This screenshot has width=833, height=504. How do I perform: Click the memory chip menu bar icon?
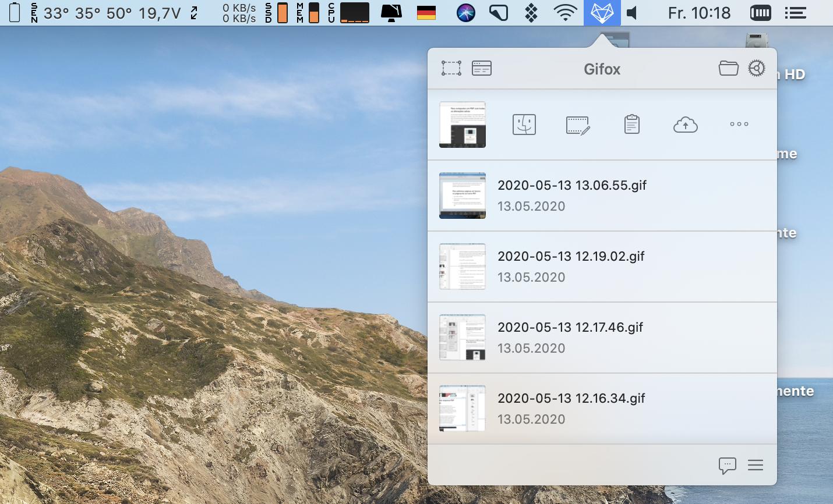[x=760, y=13]
